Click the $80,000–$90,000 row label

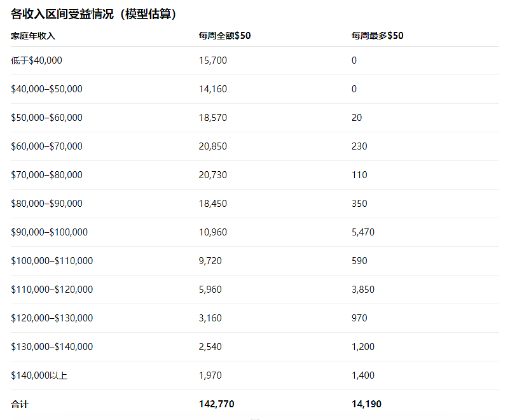pyautogui.click(x=46, y=204)
